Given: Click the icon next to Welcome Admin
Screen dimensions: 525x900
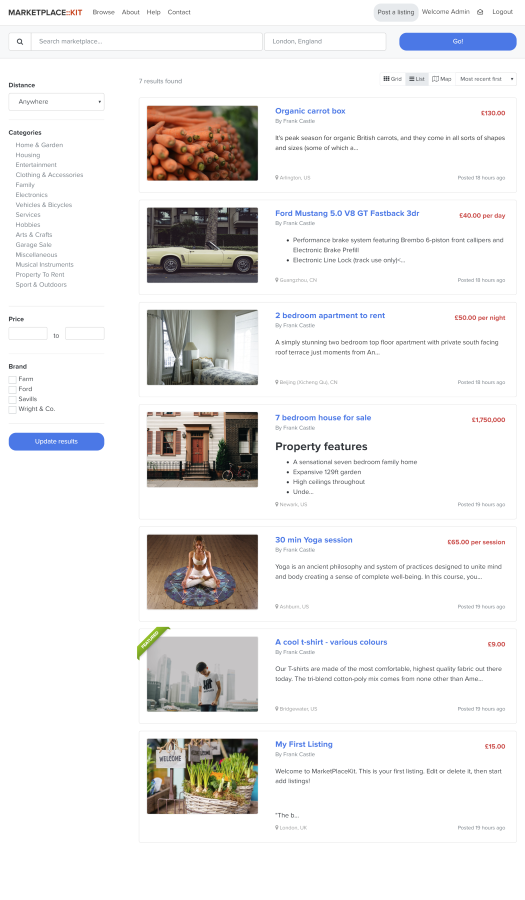Looking at the screenshot, I should coord(480,12).
